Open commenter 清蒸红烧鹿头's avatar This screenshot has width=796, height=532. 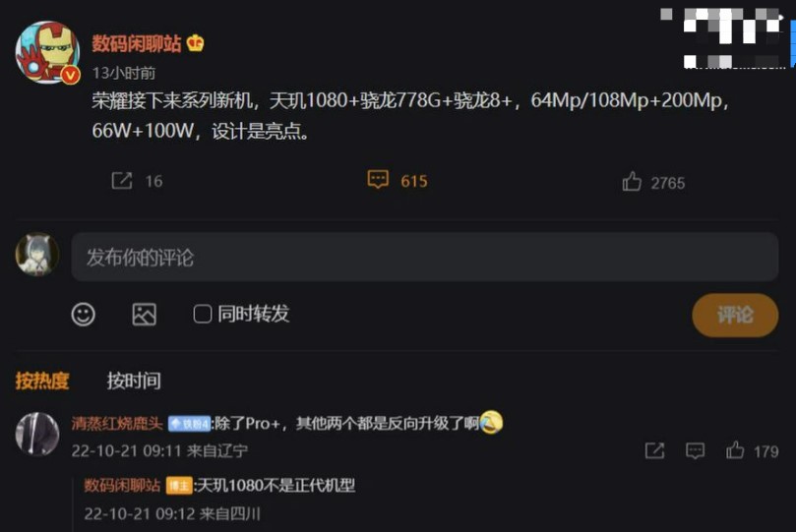click(x=37, y=434)
